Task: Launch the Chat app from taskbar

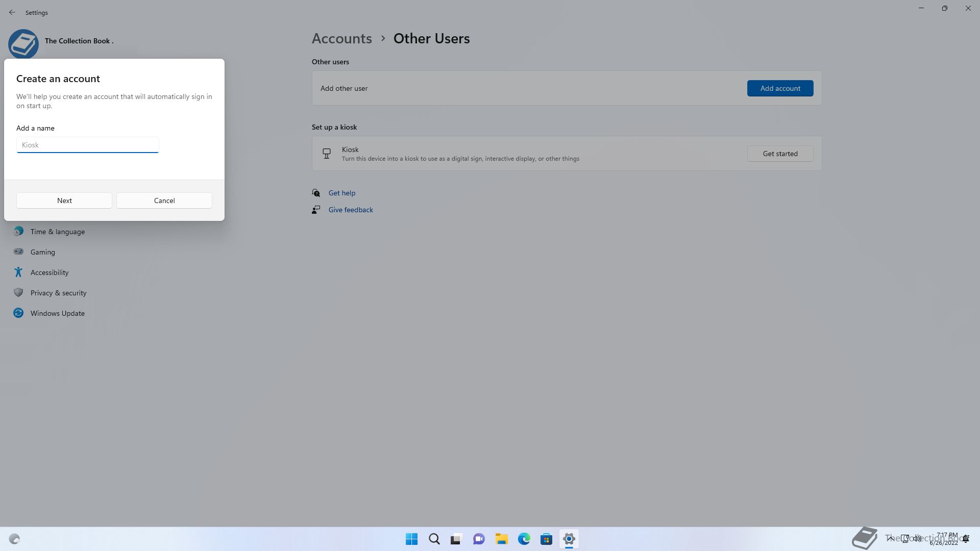Action: click(x=479, y=539)
